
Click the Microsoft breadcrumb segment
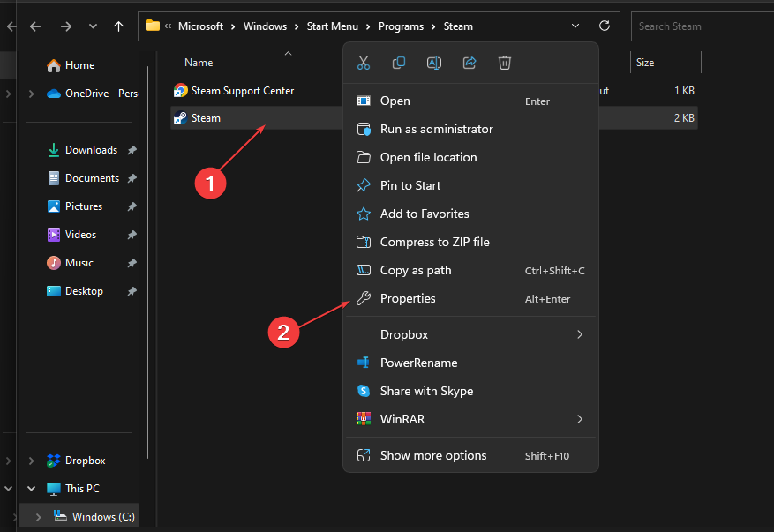pyautogui.click(x=200, y=26)
